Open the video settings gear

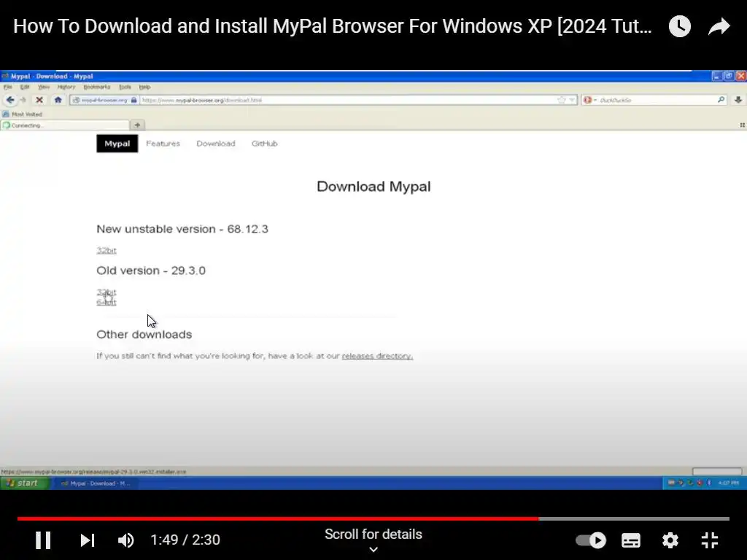(670, 540)
